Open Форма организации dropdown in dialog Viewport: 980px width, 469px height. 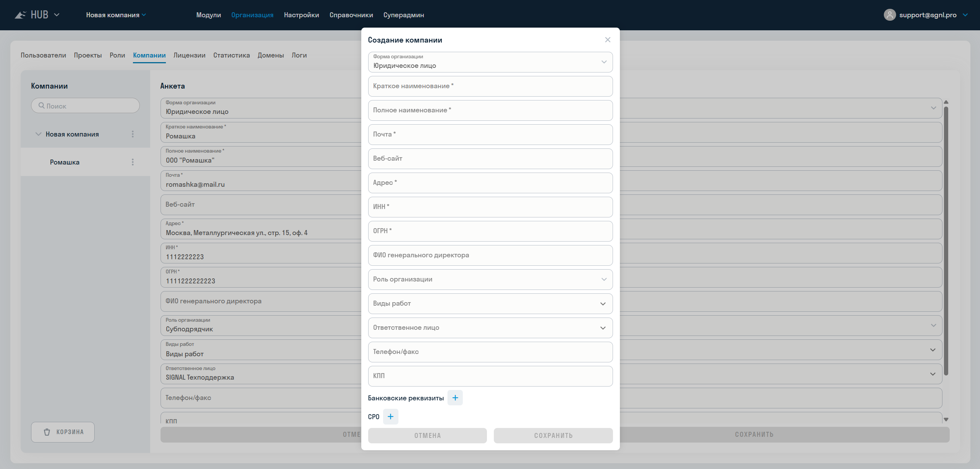(x=490, y=62)
